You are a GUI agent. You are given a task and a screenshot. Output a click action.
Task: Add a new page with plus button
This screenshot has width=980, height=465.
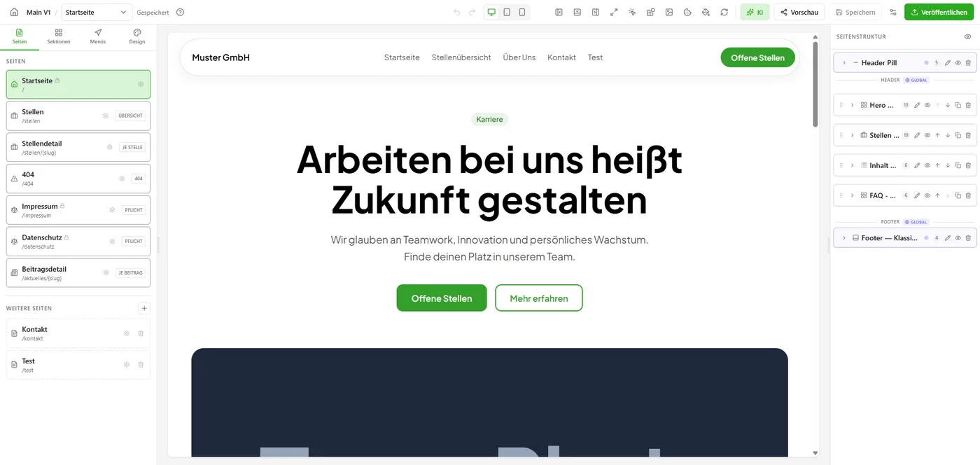pos(144,308)
